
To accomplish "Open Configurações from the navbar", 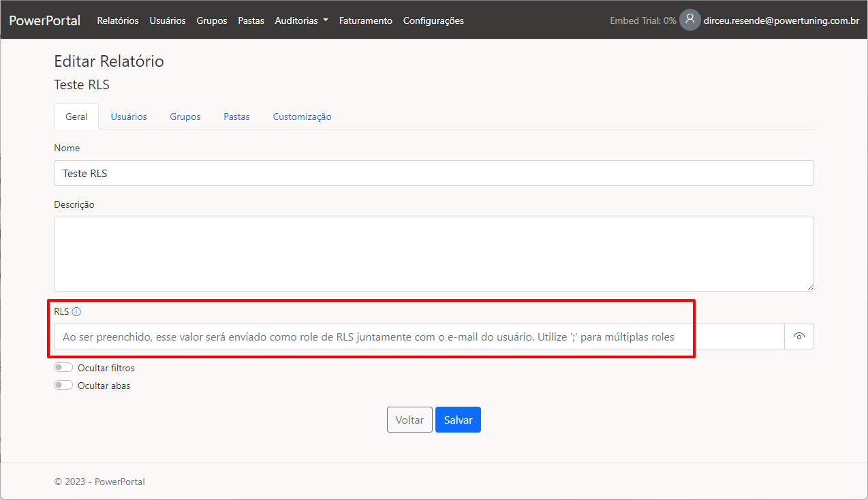I will pyautogui.click(x=433, y=20).
